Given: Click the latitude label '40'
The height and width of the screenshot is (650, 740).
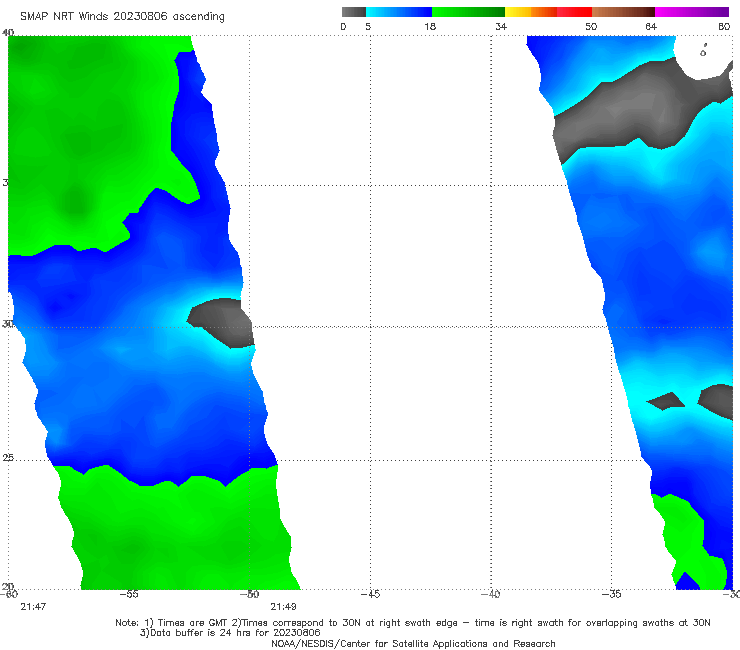Looking at the screenshot, I should click(8, 33).
